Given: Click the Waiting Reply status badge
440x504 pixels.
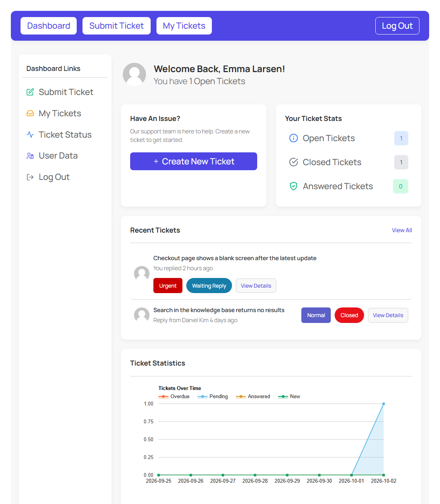Looking at the screenshot, I should pyautogui.click(x=209, y=286).
